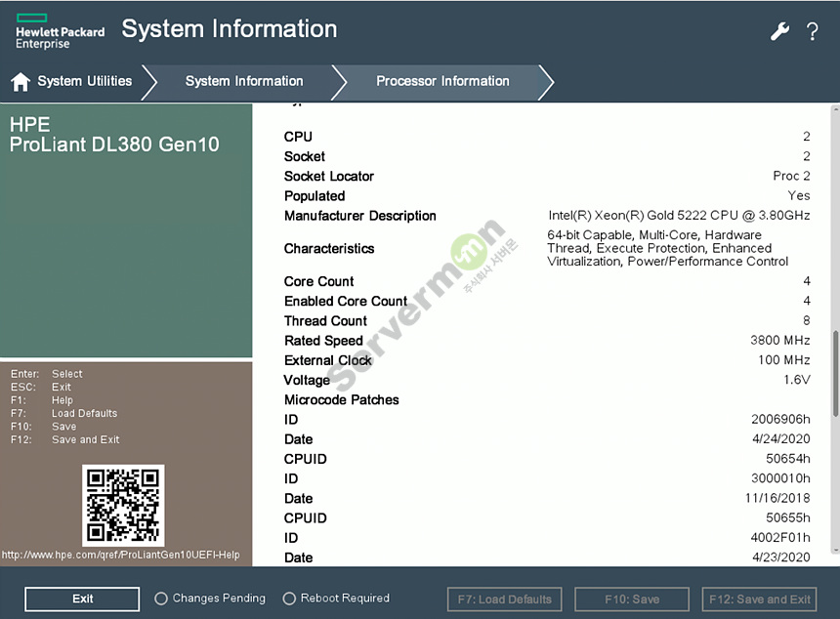Screen dimensions: 840x619
Task: Click the Proc 2 value
Action: 791,176
